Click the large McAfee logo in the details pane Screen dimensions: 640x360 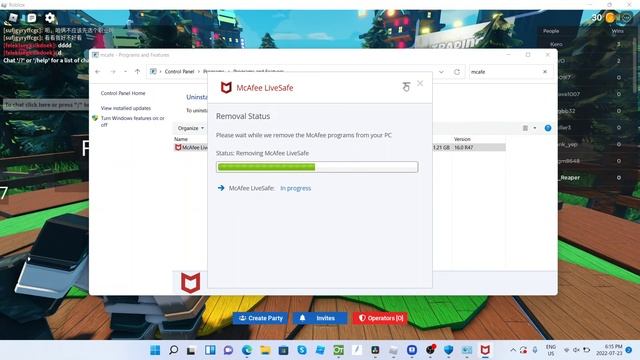tap(191, 282)
